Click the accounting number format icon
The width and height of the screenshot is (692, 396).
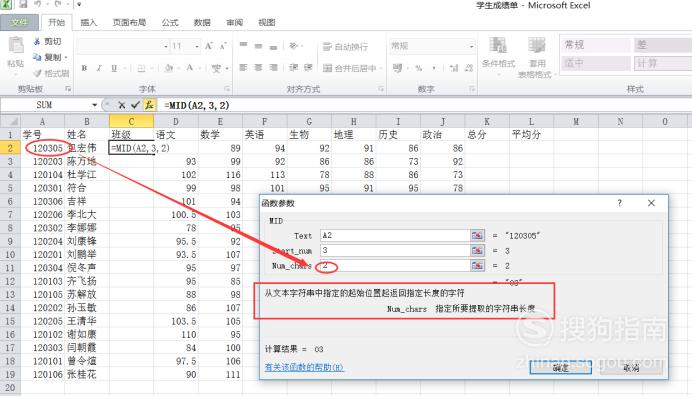pos(398,68)
